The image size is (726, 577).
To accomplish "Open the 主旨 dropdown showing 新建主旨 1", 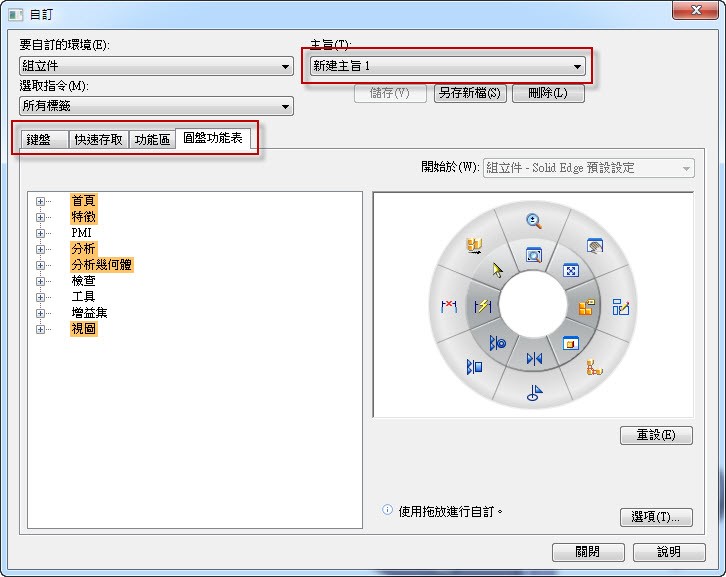I will click(x=447, y=66).
